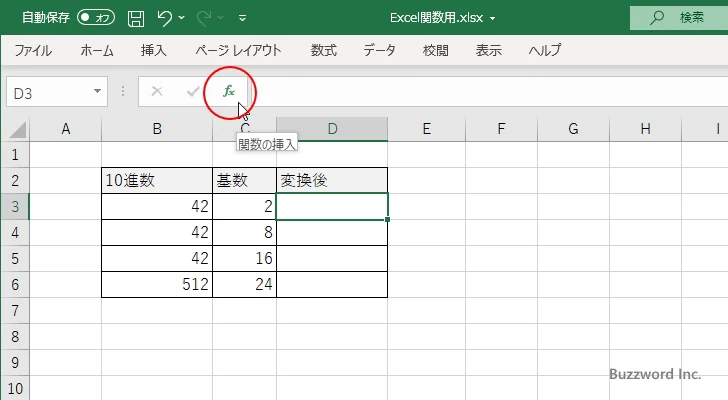The width and height of the screenshot is (728, 400).
Task: Click the 検索 search box
Action: coord(679,18)
